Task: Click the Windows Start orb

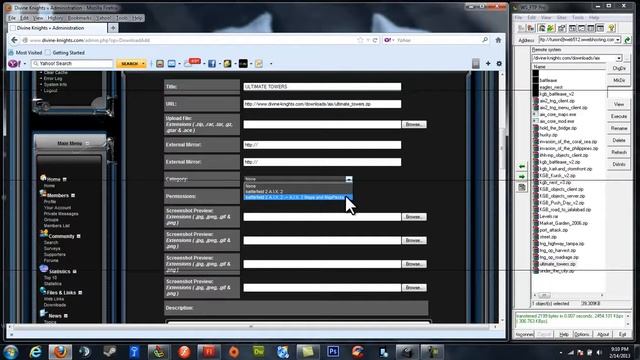Action: (x=11, y=352)
